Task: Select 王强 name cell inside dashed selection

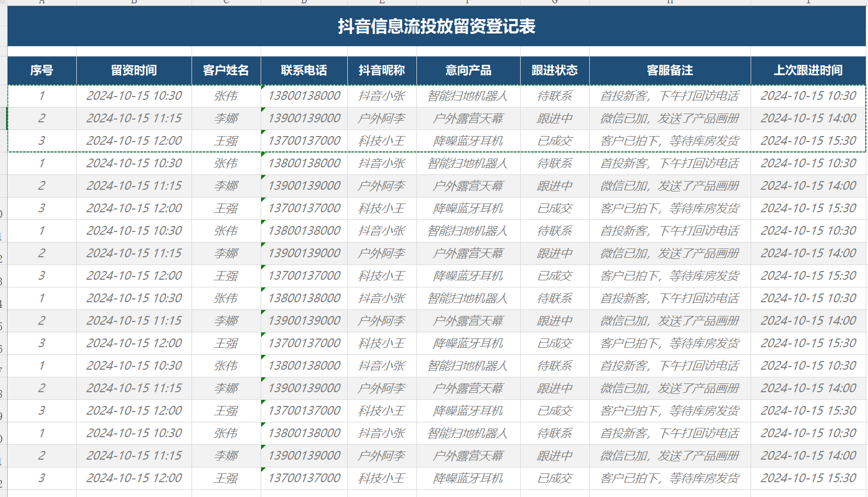Action: point(226,141)
